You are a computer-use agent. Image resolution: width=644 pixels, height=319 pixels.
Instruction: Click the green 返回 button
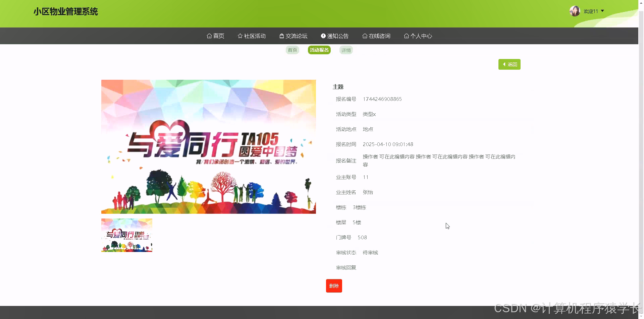point(509,64)
